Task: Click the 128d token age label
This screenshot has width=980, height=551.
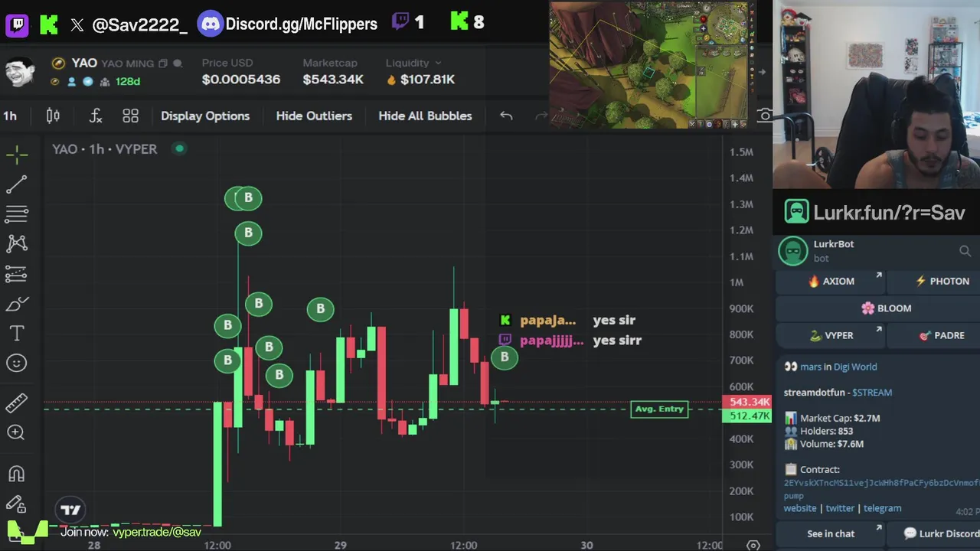Action: coord(128,81)
